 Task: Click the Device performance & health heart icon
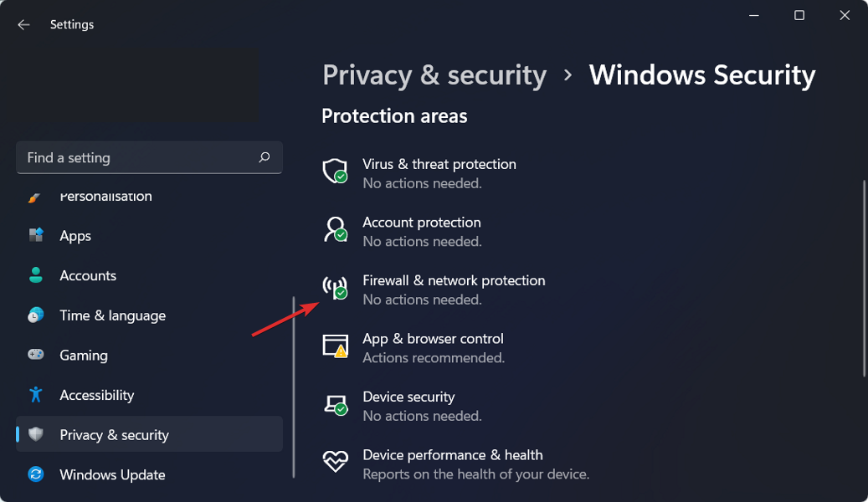pyautogui.click(x=335, y=462)
